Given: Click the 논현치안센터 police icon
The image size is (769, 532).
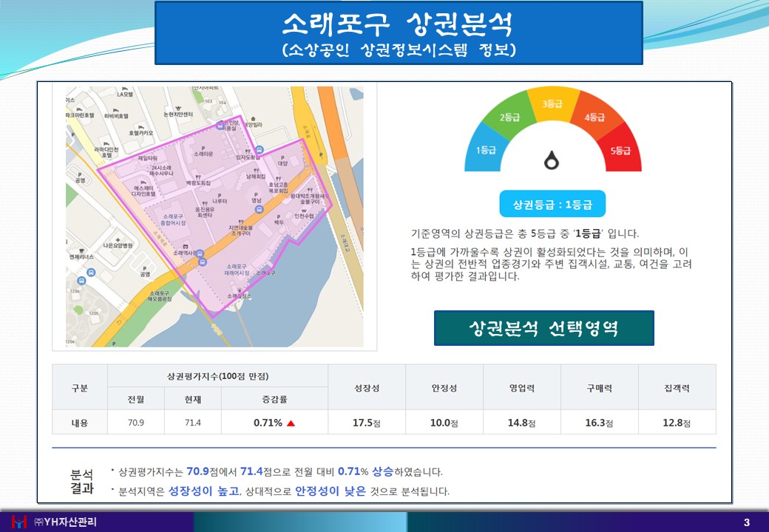Looking at the screenshot, I should point(178,109).
